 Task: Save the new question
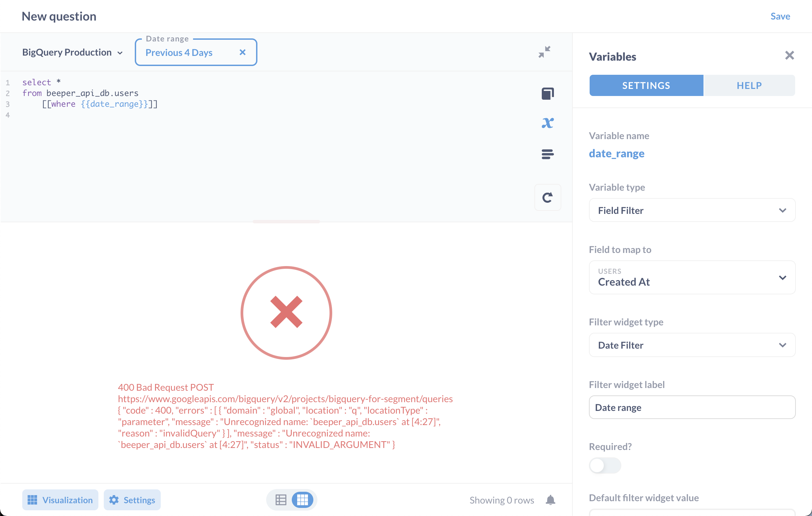(780, 16)
